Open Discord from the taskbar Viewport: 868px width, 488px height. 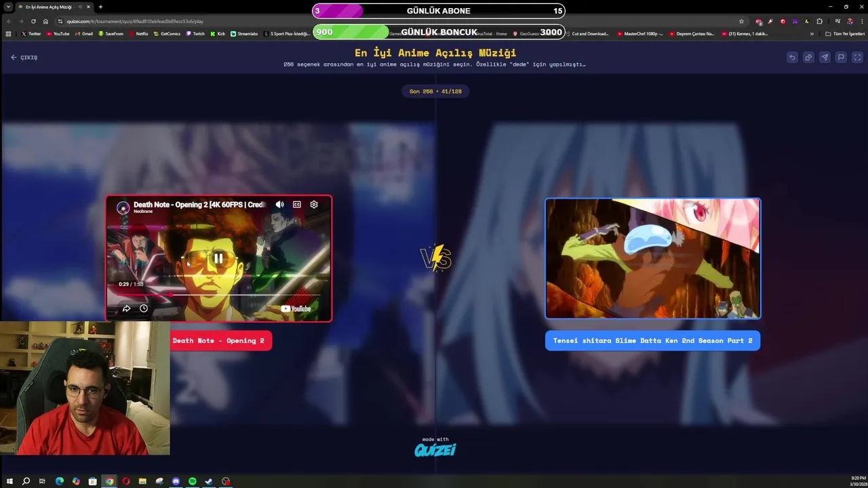point(176,481)
